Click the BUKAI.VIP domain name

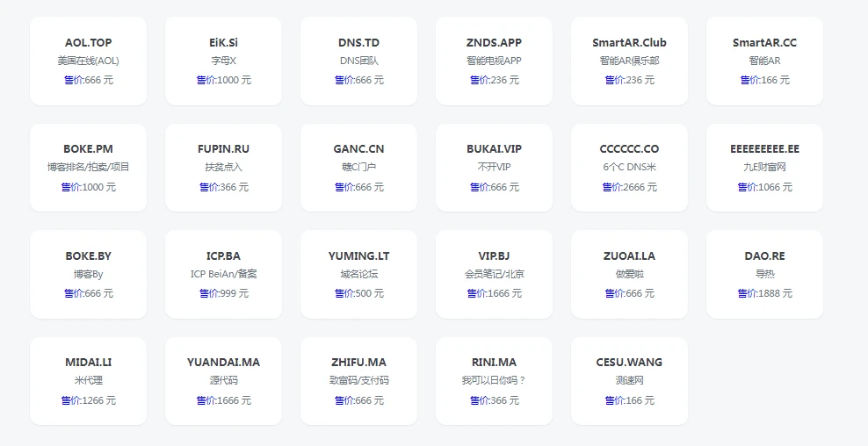(494, 149)
